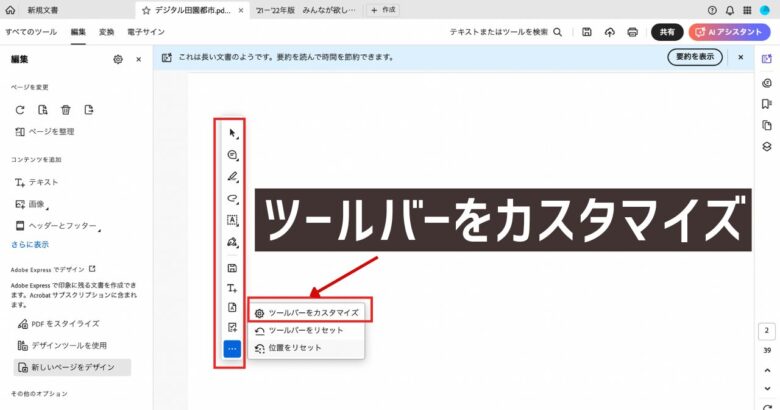Choose 位置をリセット

click(x=306, y=348)
